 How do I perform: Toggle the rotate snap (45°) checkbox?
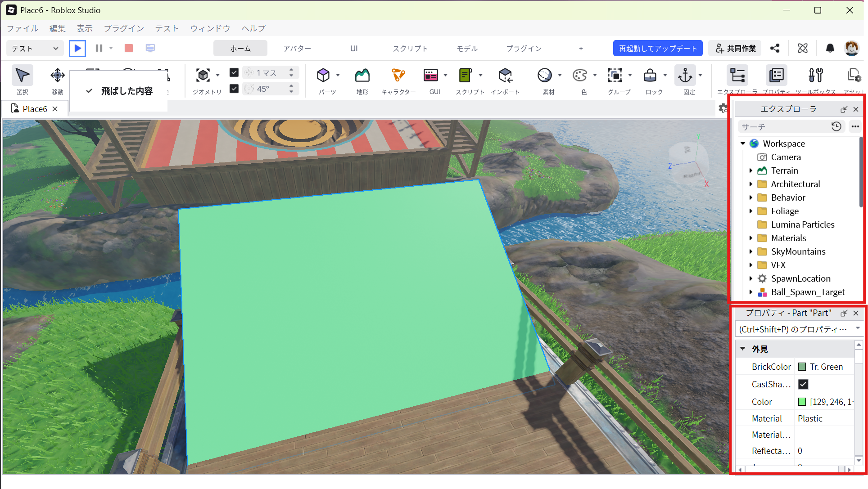234,89
